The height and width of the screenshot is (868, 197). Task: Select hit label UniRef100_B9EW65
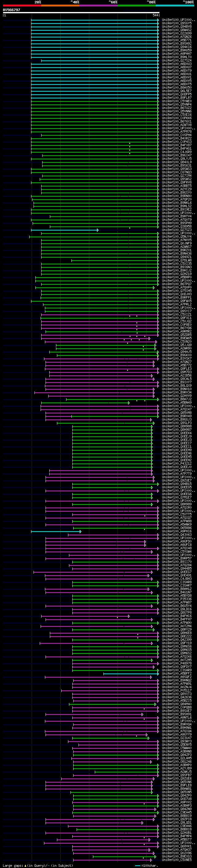point(176,338)
